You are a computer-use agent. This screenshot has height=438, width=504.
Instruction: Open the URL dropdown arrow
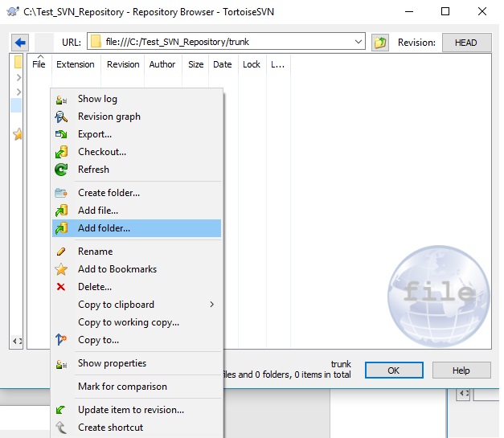(358, 42)
